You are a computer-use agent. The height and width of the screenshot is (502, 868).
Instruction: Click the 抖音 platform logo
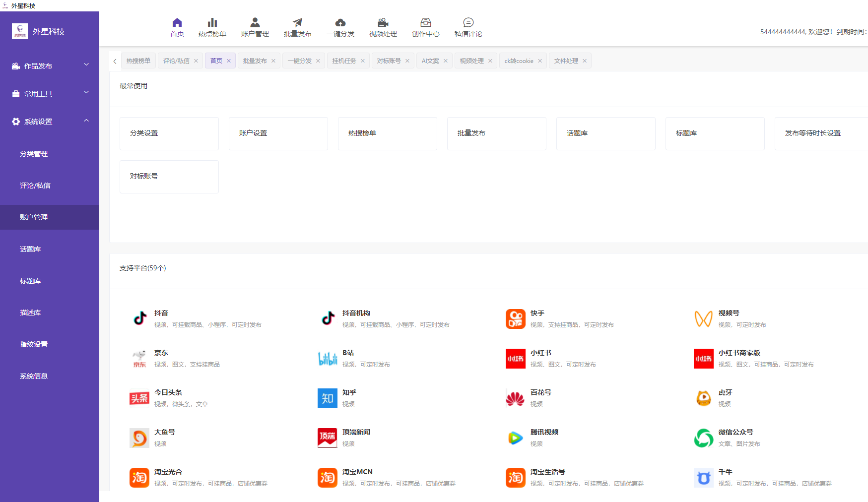(x=140, y=318)
